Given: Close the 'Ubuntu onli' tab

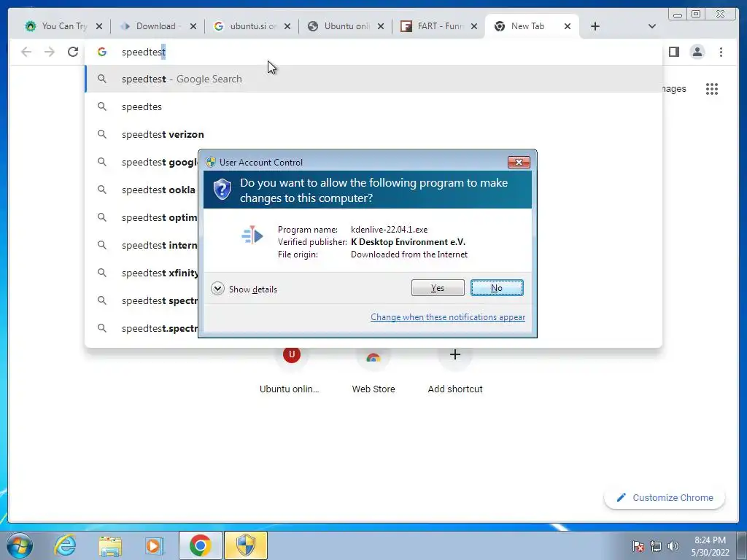Looking at the screenshot, I should click(x=381, y=26).
